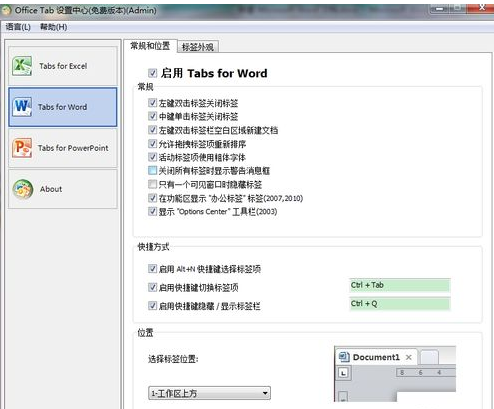Toggle 活动标签项使用粗体字体 checkbox

point(152,157)
